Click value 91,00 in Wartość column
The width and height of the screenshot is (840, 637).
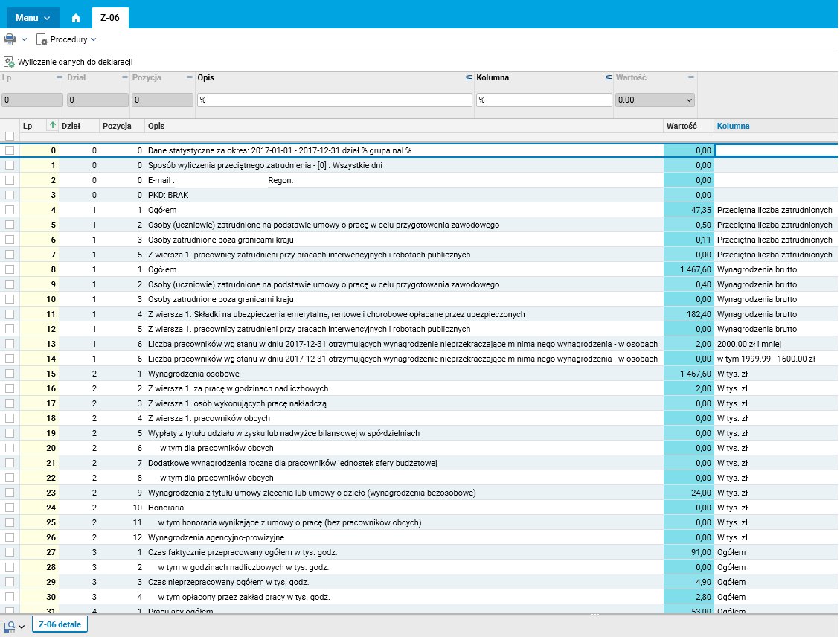[x=701, y=552]
